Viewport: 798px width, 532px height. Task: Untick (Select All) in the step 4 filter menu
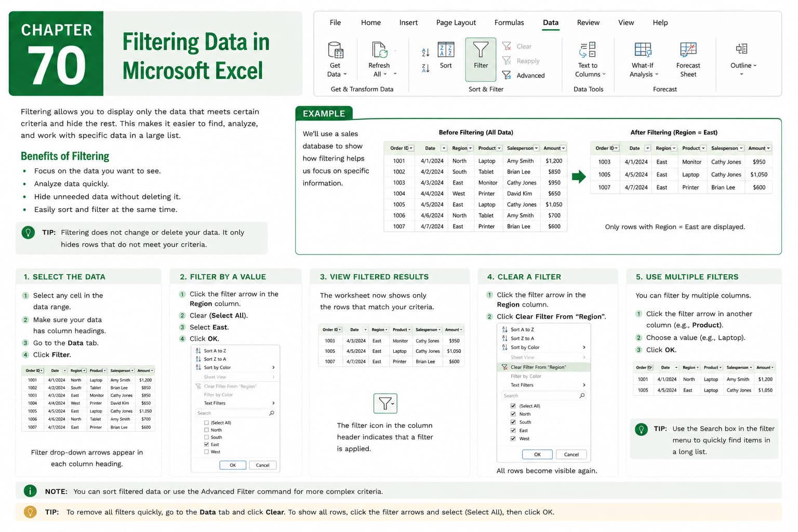coord(513,406)
